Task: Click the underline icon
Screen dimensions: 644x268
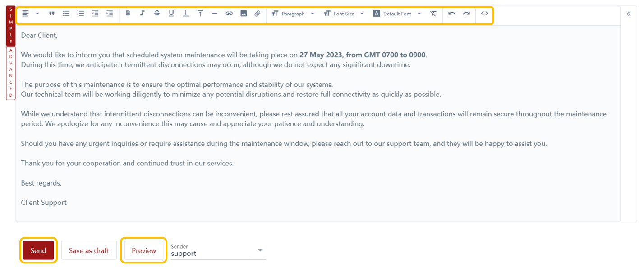Action: tap(171, 14)
